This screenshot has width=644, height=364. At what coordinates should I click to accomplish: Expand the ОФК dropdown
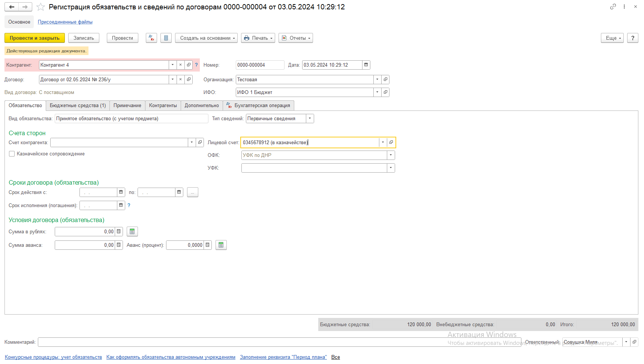click(391, 155)
